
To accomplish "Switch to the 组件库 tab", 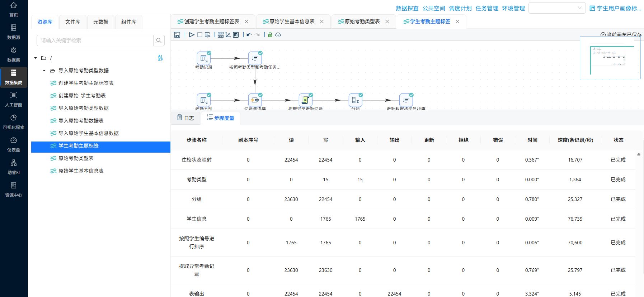I will [129, 22].
